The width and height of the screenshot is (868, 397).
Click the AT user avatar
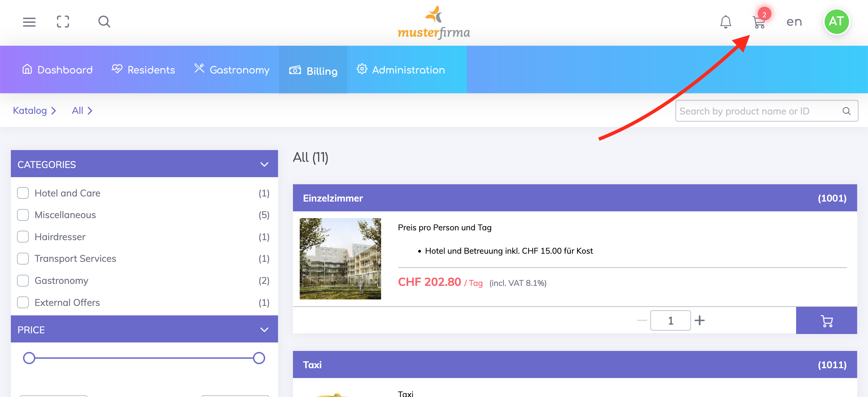(836, 22)
